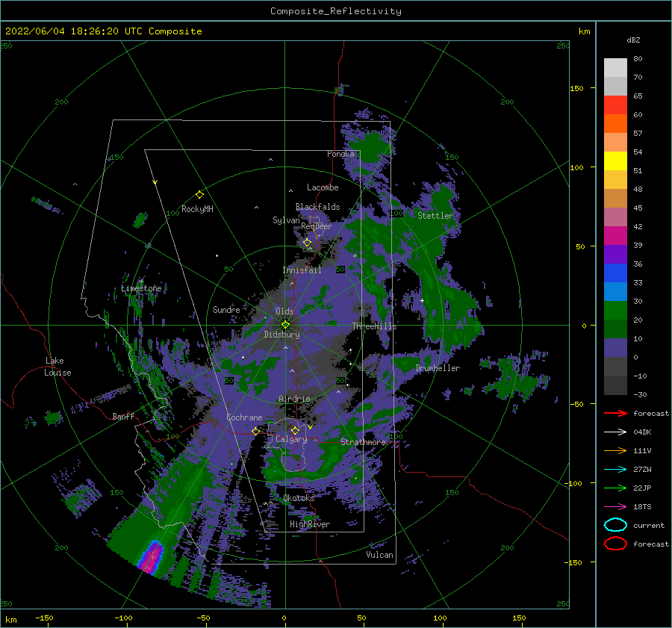This screenshot has height=628, width=672.
Task: Click the 18TS legend text
Action: [x=642, y=507]
